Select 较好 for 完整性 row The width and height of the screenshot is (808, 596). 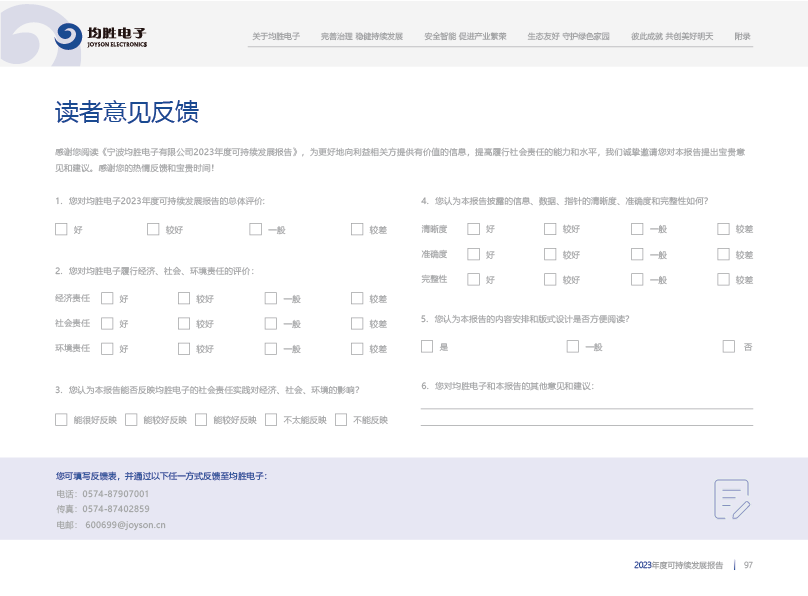[550, 280]
